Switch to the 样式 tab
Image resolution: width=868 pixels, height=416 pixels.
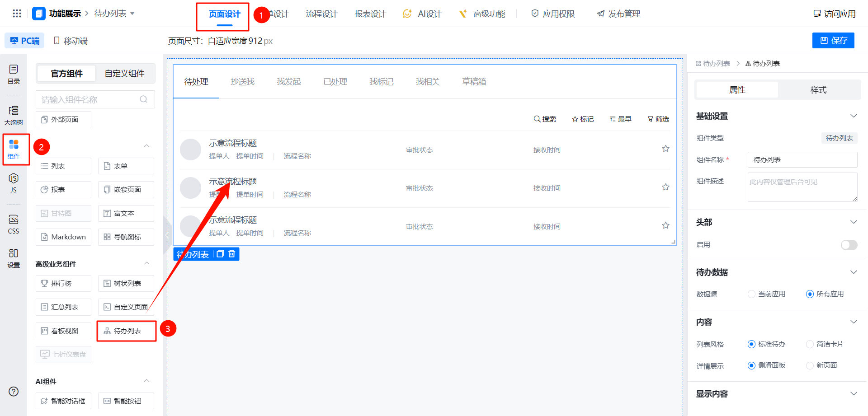(818, 90)
